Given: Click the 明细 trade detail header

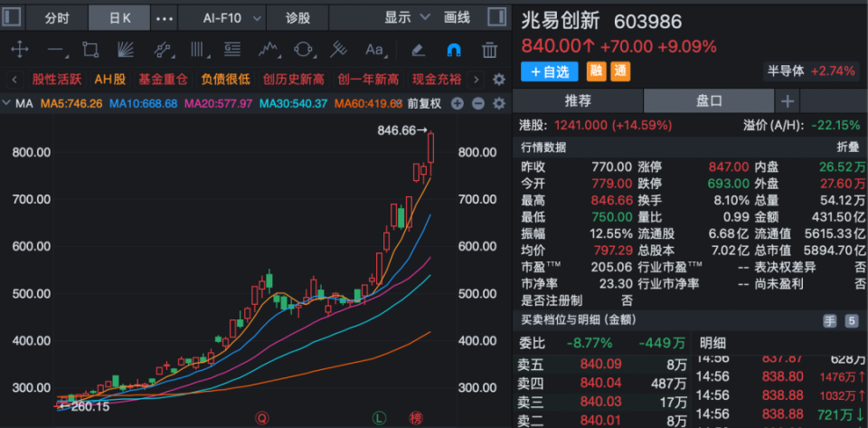Looking at the screenshot, I should [x=713, y=343].
